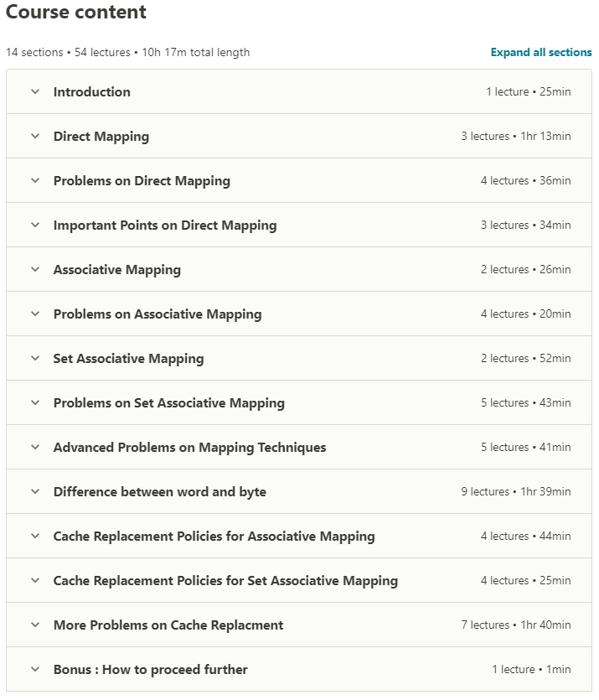Image resolution: width=599 pixels, height=700 pixels.
Task: Expand chevron for Problems on Set Associative Mapping
Action: (x=35, y=402)
